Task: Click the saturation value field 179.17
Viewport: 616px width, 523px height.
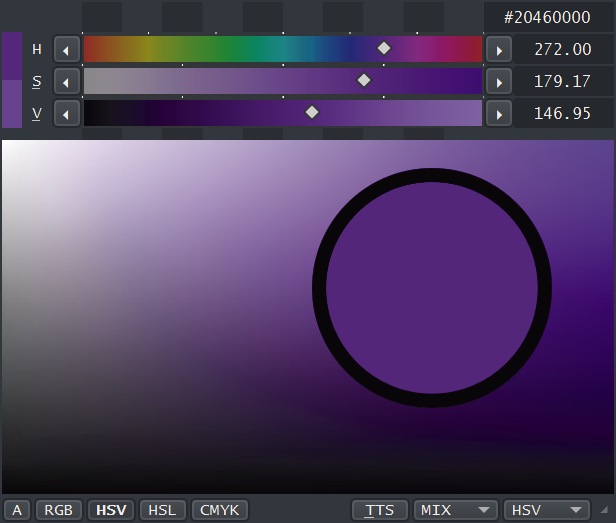Action: (x=563, y=82)
